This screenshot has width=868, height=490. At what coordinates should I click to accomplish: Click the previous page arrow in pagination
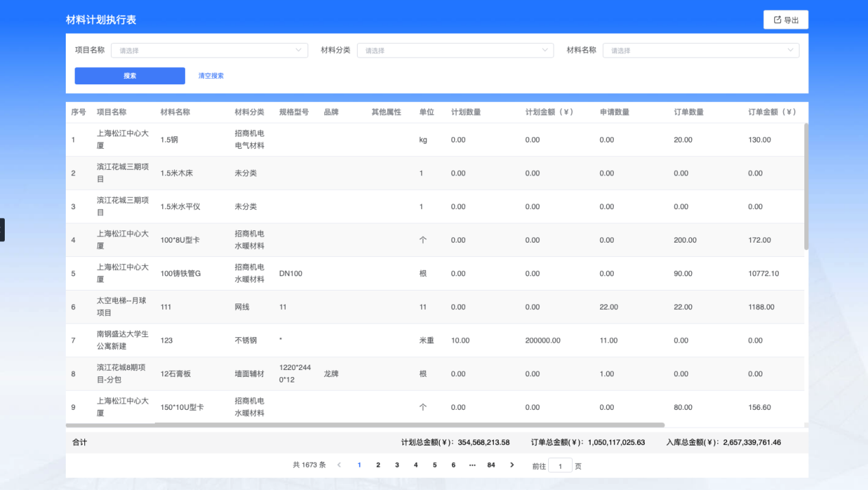(339, 465)
